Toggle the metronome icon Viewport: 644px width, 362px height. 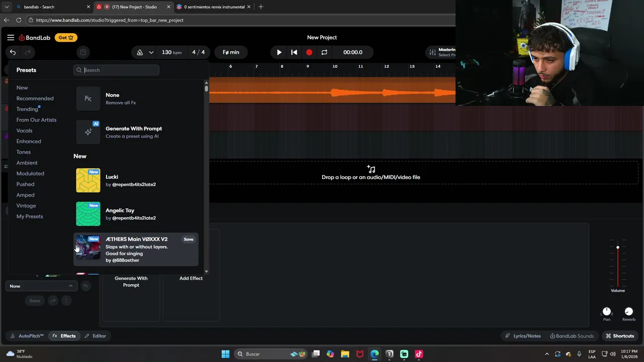coord(140,52)
